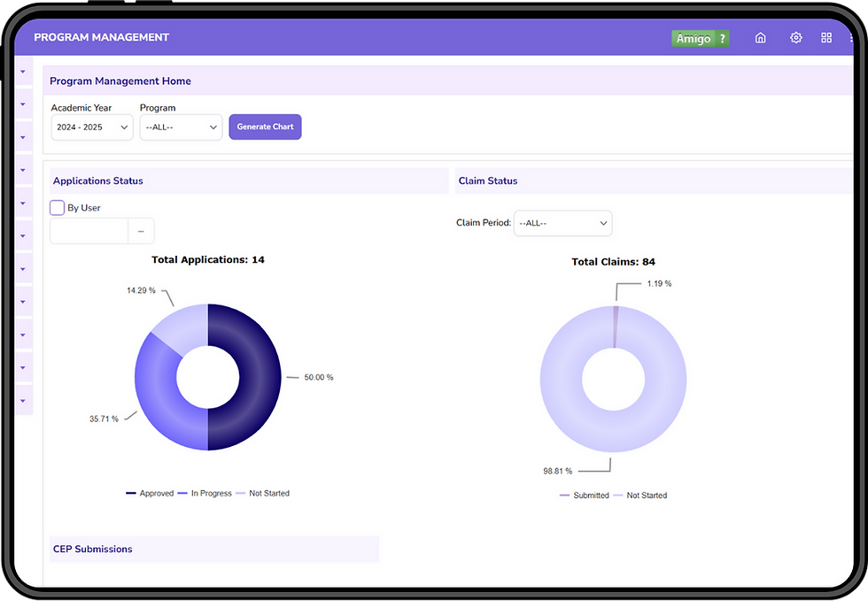This screenshot has height=608, width=868.
Task: Toggle In Progress legend entry
Action: point(205,493)
